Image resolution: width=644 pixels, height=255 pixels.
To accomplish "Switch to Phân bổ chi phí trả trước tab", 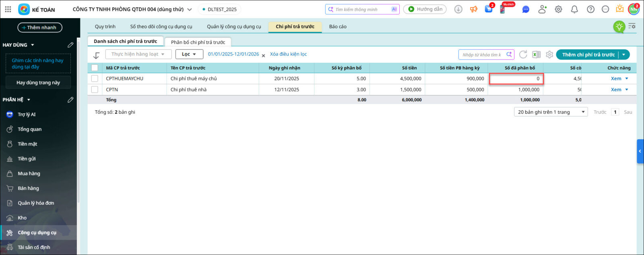I will click(x=198, y=42).
